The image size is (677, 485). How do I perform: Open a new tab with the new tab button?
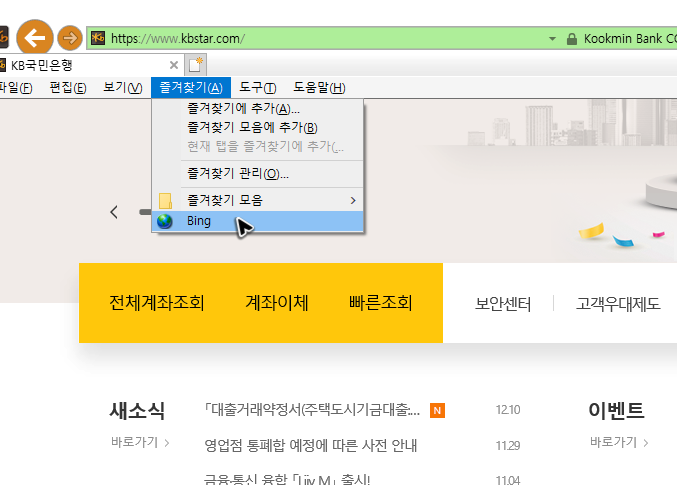tap(195, 65)
